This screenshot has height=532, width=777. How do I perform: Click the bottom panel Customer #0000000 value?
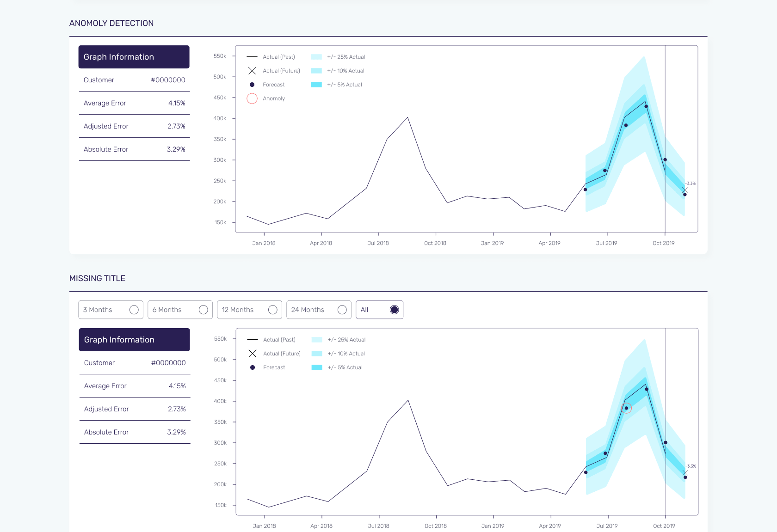click(168, 363)
